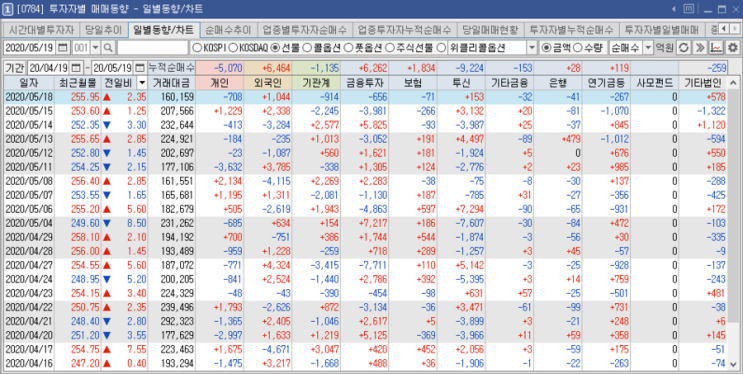The image size is (743, 374).
Task: Click the 금융투자 column header
Action: pos(364,83)
